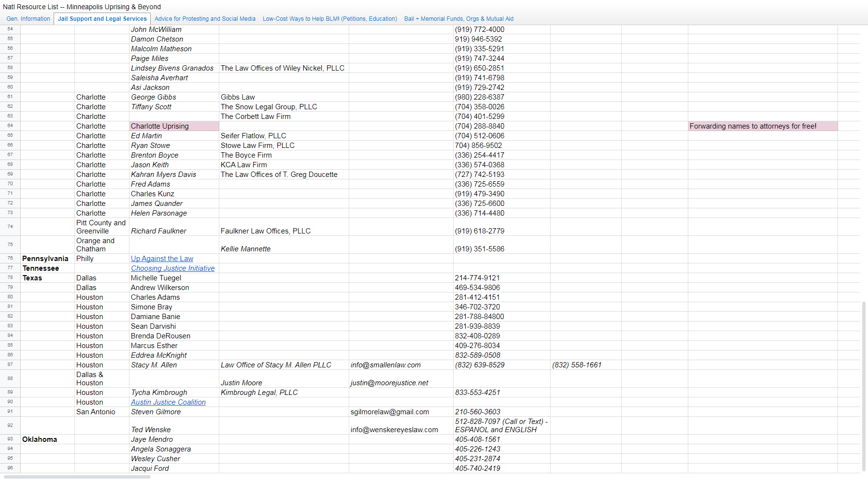Visit the Austin Justice Coalition link
The image size is (868, 481).
click(x=168, y=402)
